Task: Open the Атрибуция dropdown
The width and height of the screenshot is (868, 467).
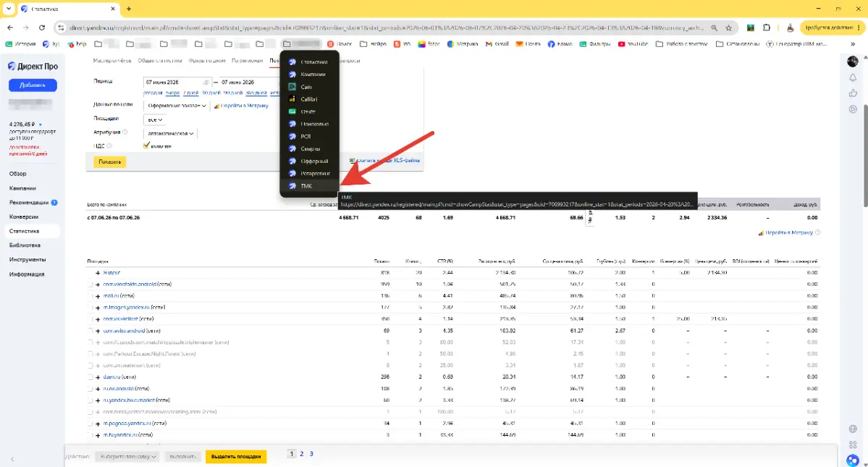Action: click(171, 133)
